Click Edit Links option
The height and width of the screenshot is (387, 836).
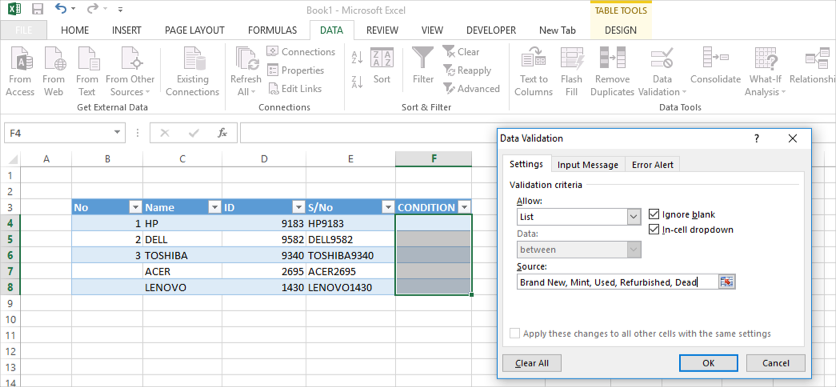294,89
